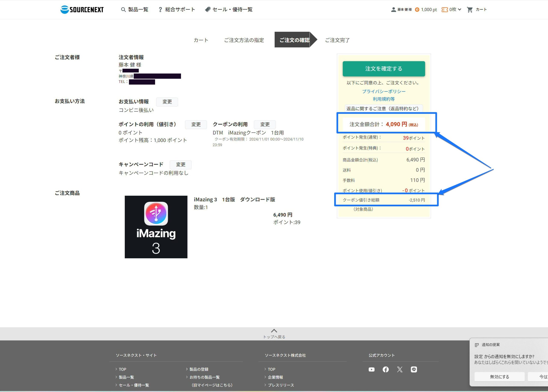
Task: Open the X (Twitter) account icon
Action: coord(400,370)
